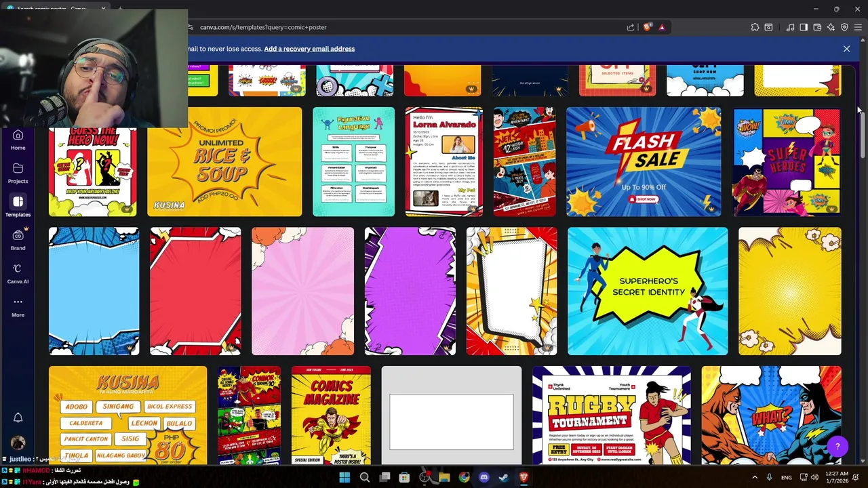Dismiss the recovery email banner

(846, 49)
